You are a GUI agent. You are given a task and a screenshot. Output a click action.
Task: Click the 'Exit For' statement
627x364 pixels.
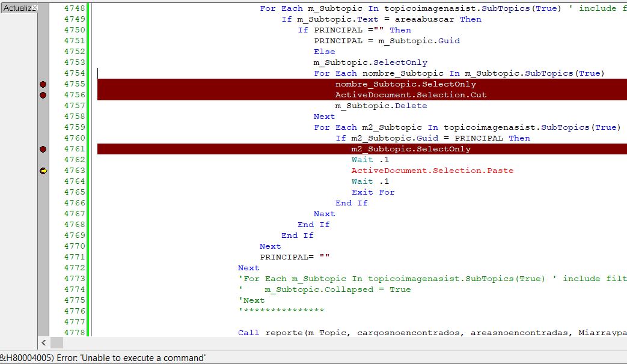373,192
